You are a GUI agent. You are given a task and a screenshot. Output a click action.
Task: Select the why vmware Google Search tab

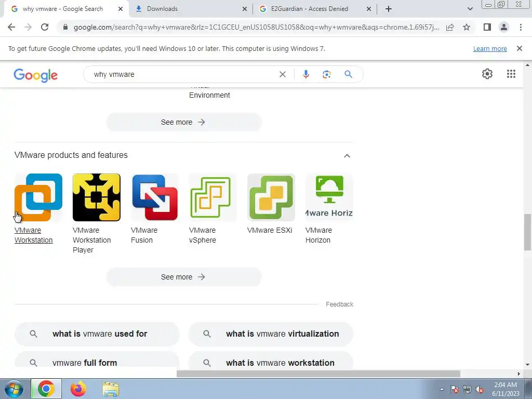(x=66, y=9)
